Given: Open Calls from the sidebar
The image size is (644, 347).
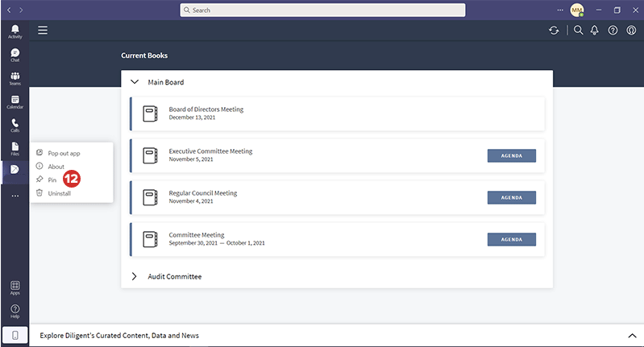Looking at the screenshot, I should click(x=15, y=125).
